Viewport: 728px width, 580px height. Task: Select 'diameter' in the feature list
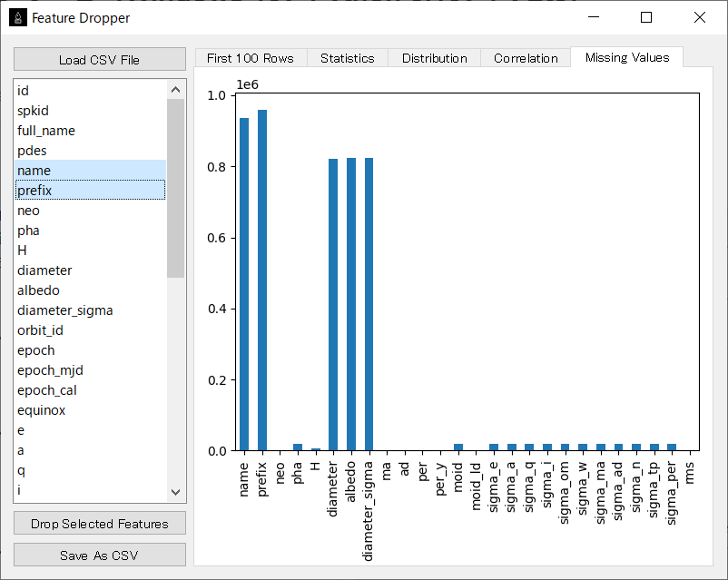click(x=91, y=270)
